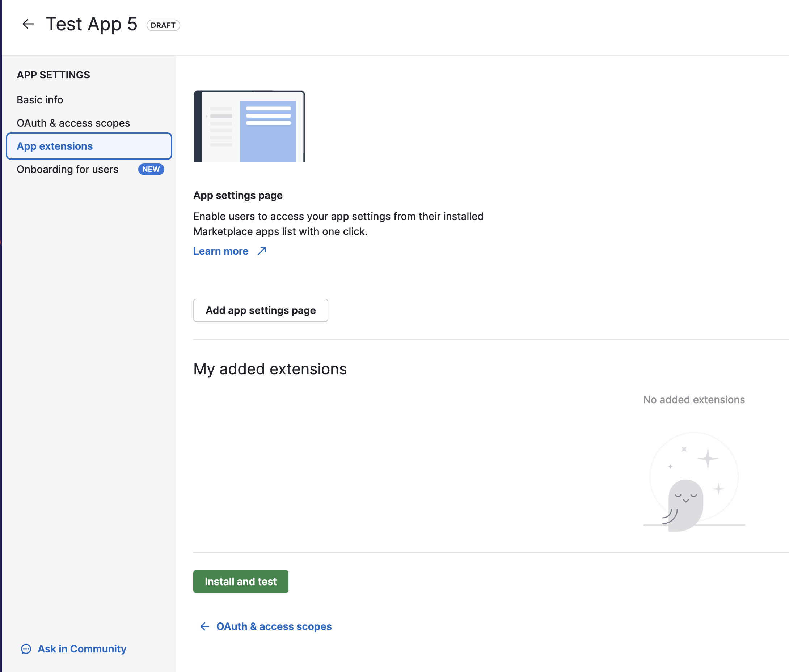
Task: Click the NEW badge next to Onboarding
Action: tap(151, 169)
